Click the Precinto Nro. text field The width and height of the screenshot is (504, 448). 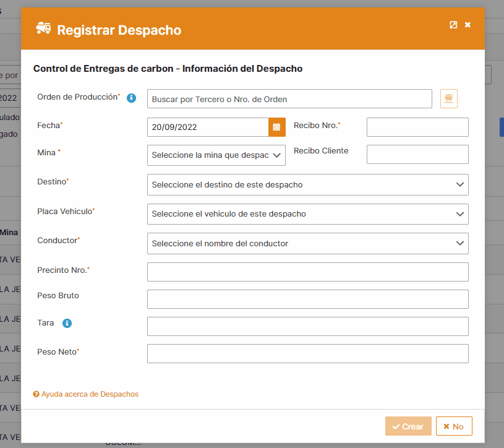pyautogui.click(x=307, y=272)
